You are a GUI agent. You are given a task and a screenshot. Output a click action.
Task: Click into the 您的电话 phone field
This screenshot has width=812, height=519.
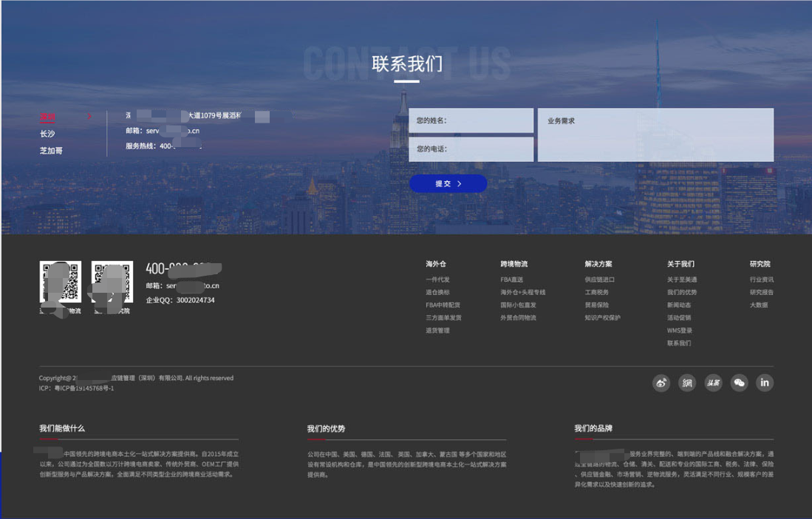point(471,149)
